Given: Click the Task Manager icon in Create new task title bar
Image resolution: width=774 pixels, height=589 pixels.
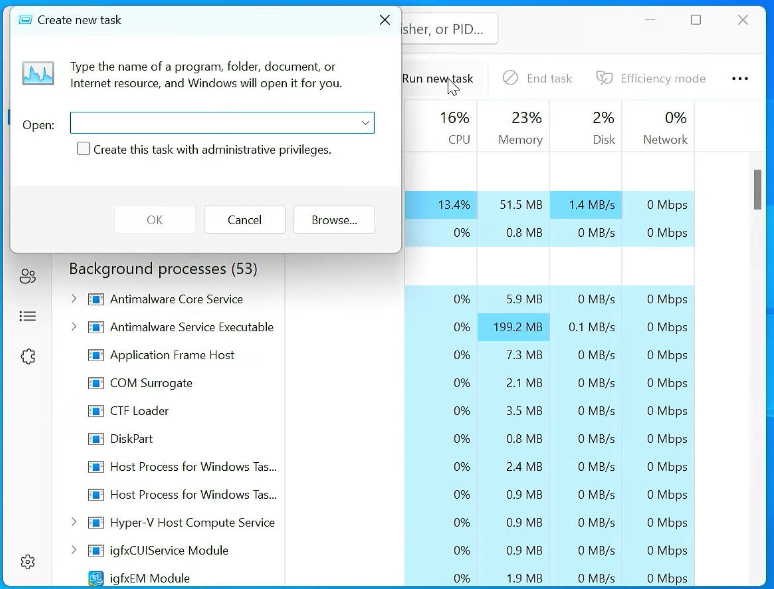Looking at the screenshot, I should 25,20.
